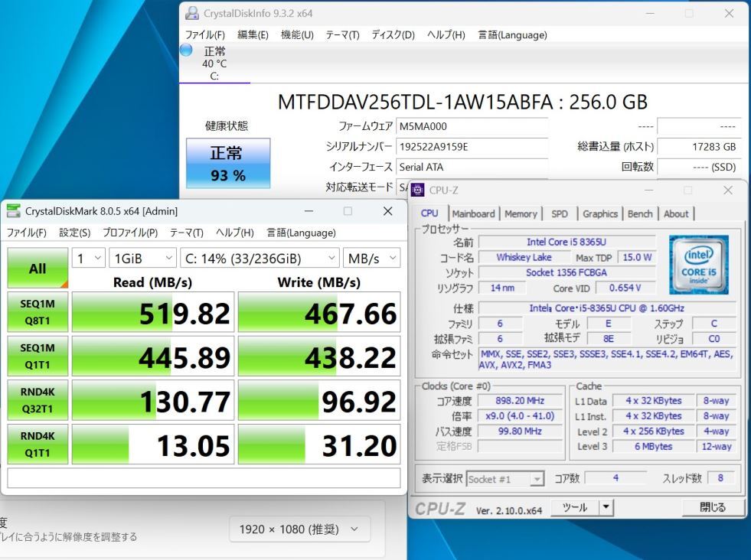Close the CPU-Z window

(x=727, y=190)
